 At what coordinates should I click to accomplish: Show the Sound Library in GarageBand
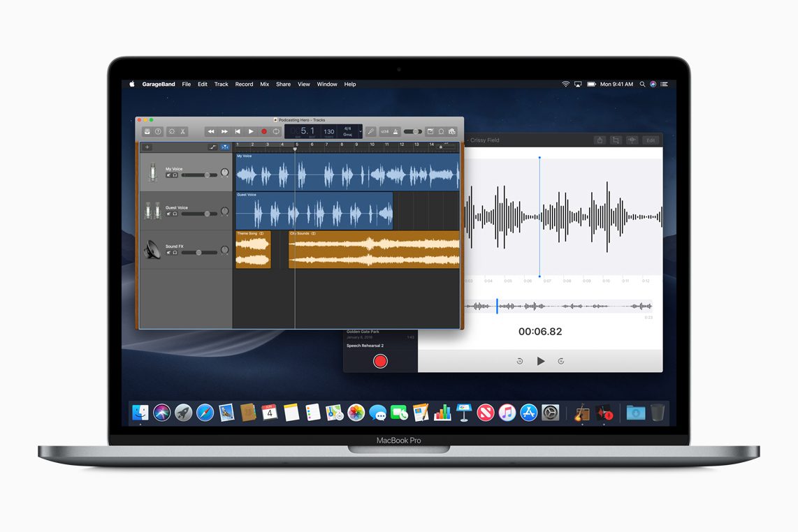coord(147,131)
